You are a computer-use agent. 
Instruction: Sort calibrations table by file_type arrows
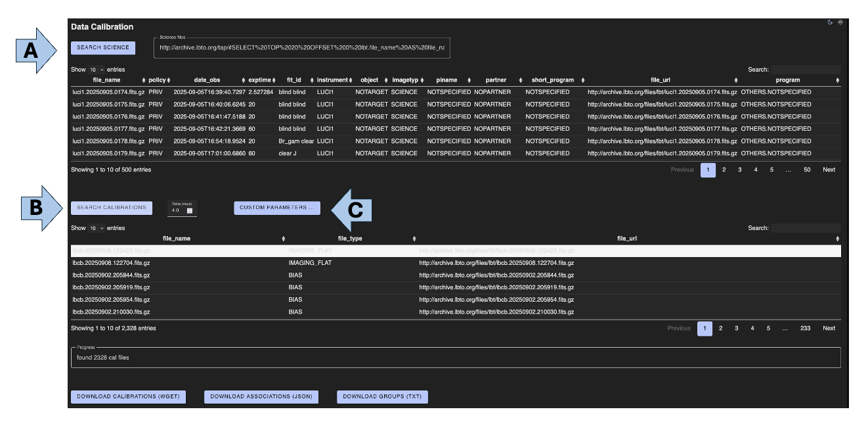coord(414,239)
